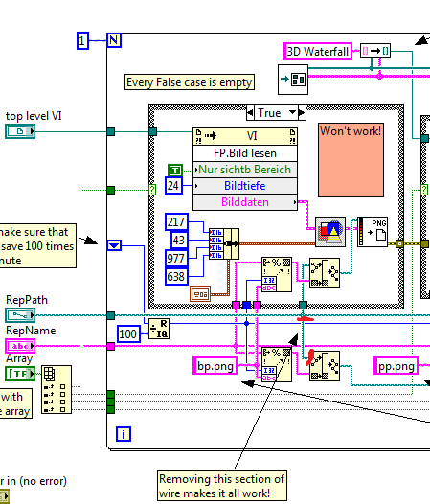The height and width of the screenshot is (504, 430).
Task: Click the For Loop iteration terminal i
Action: point(124,434)
